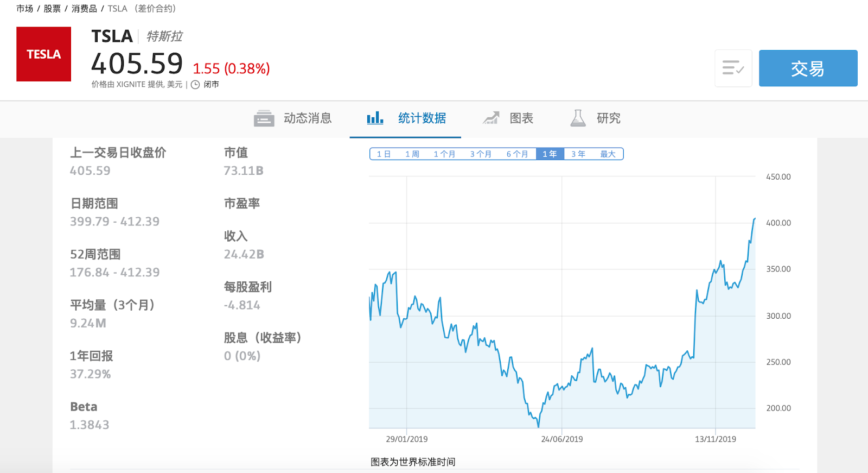Click the 13/11/2019 chart date label
Screen dimensions: 868x473
point(716,439)
